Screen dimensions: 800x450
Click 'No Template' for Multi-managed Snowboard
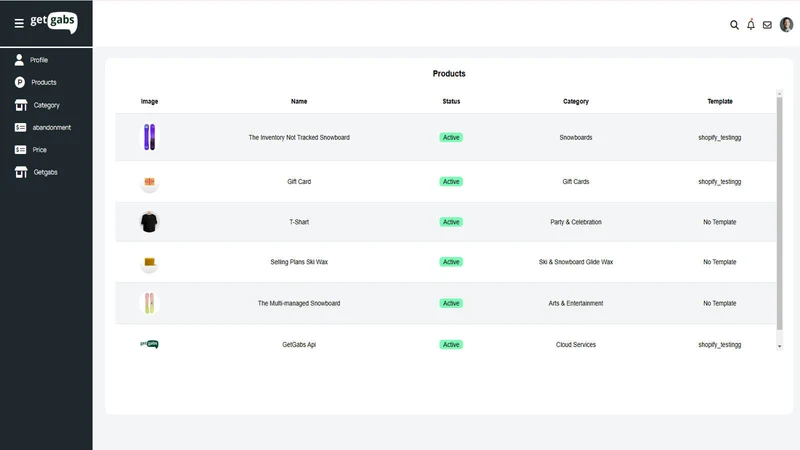pyautogui.click(x=720, y=303)
